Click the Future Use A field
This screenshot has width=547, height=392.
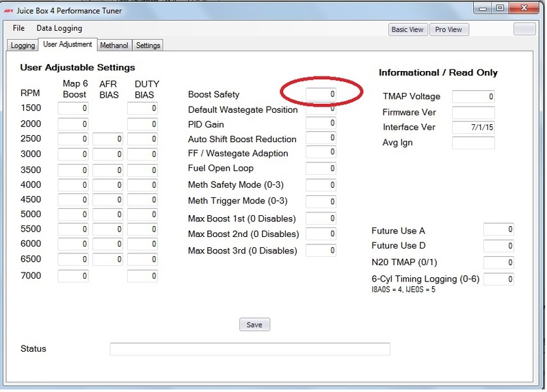[x=498, y=229]
